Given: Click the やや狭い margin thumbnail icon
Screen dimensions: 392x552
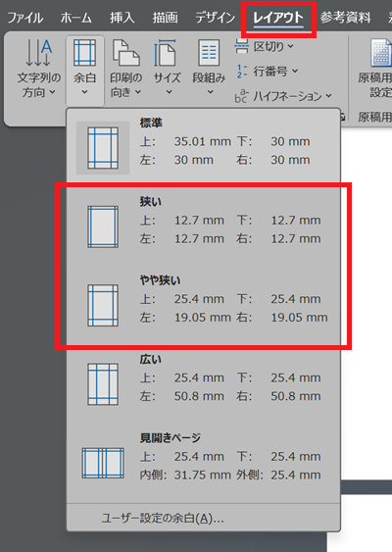Looking at the screenshot, I should (103, 306).
